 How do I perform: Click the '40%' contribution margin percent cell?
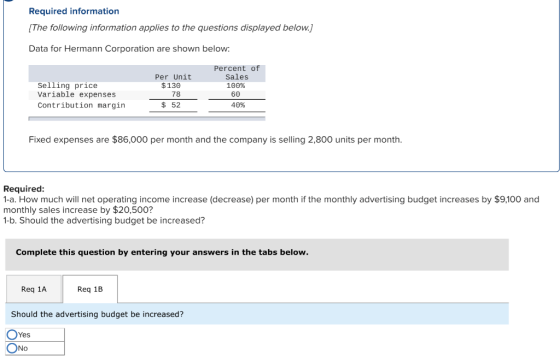click(x=238, y=105)
